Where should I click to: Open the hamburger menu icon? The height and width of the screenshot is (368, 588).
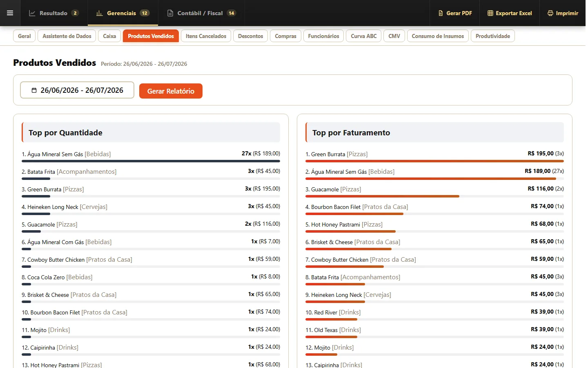[10, 13]
